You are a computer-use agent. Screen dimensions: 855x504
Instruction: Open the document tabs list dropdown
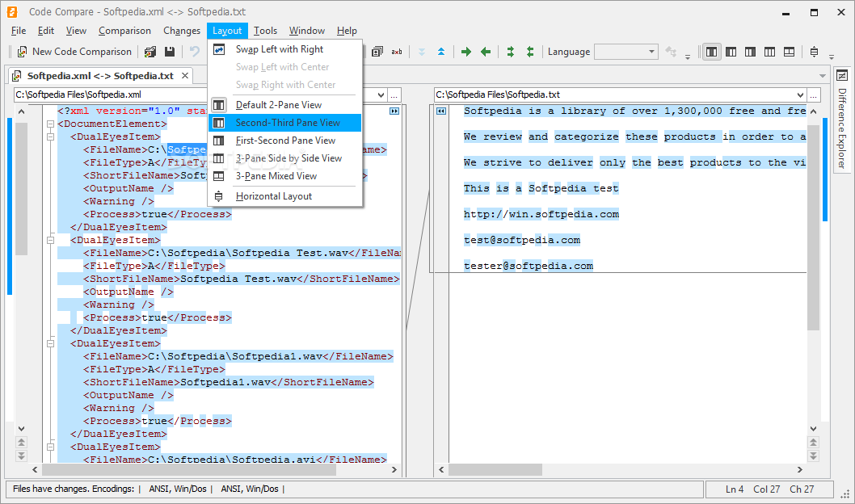[x=823, y=76]
